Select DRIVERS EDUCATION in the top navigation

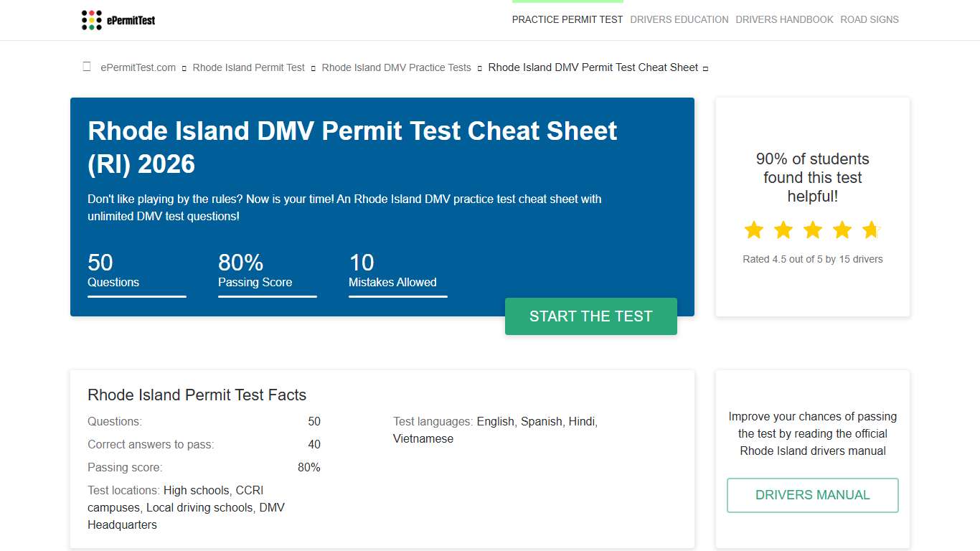point(679,19)
